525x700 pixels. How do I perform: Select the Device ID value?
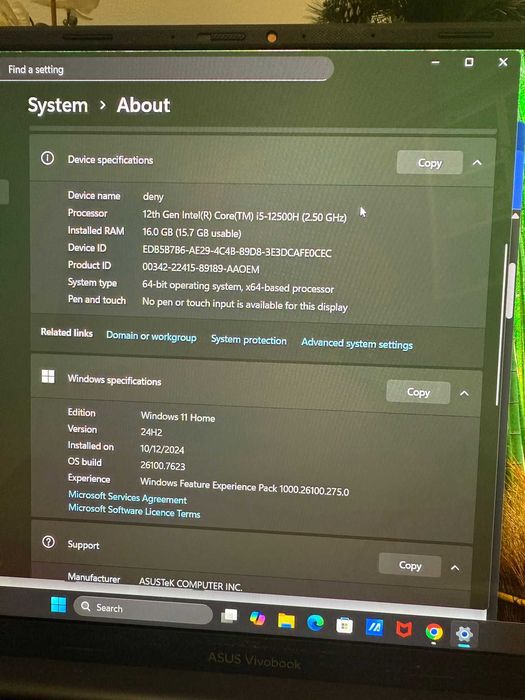click(237, 251)
